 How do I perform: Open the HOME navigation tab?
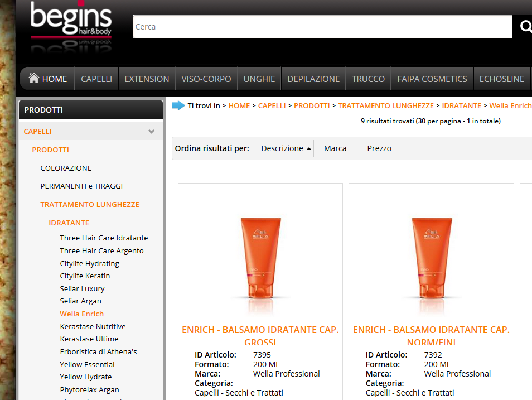[47, 79]
